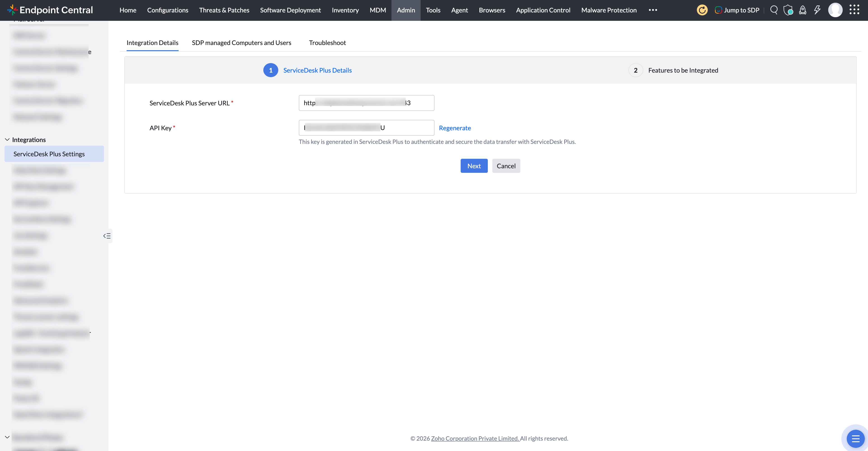Open the MDM menu
Image resolution: width=868 pixels, height=451 pixels.
tap(378, 10)
